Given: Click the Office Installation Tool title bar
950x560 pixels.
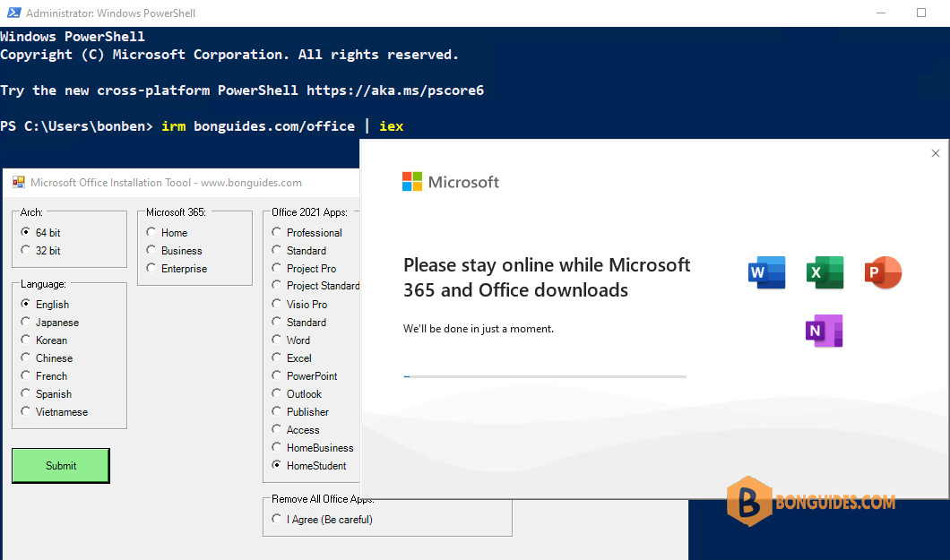Looking at the screenshot, I should tap(181, 182).
